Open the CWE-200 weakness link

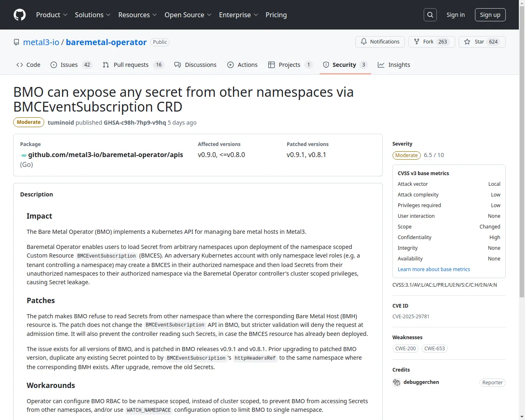point(406,349)
